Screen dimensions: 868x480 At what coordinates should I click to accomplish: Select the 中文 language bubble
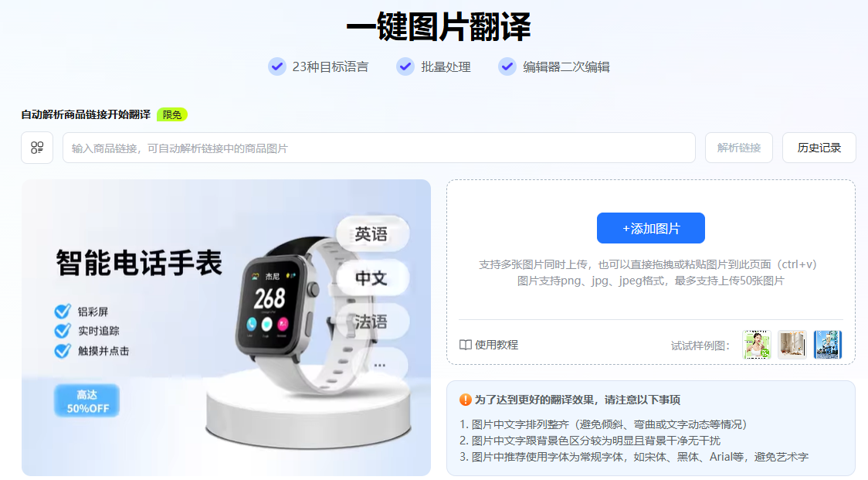(x=372, y=277)
